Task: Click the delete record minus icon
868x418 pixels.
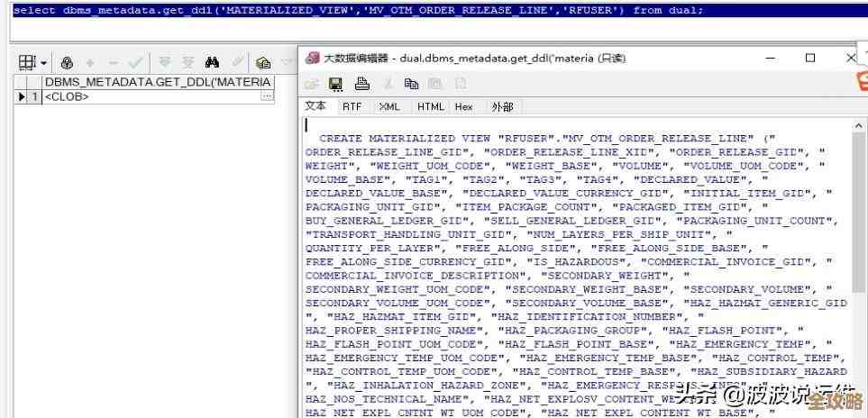Action: point(113,63)
